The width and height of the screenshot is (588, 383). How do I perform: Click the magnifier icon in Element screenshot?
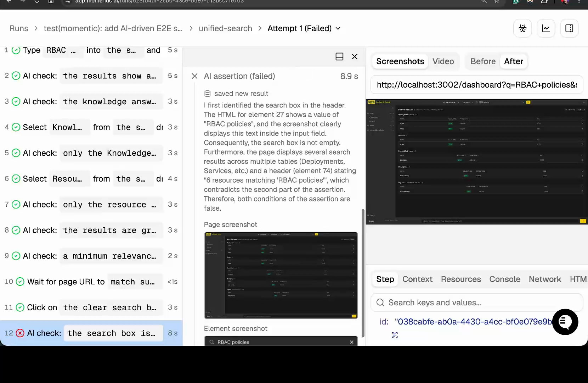212,342
